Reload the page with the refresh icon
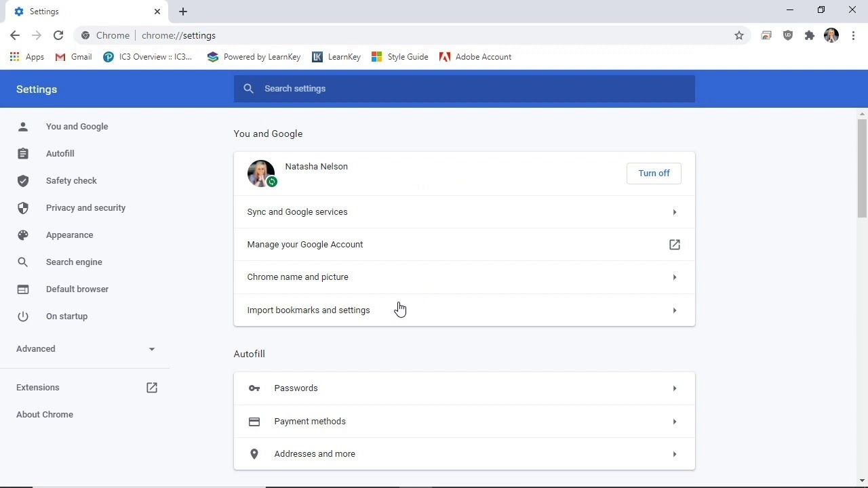Viewport: 868px width, 488px height. 58,35
